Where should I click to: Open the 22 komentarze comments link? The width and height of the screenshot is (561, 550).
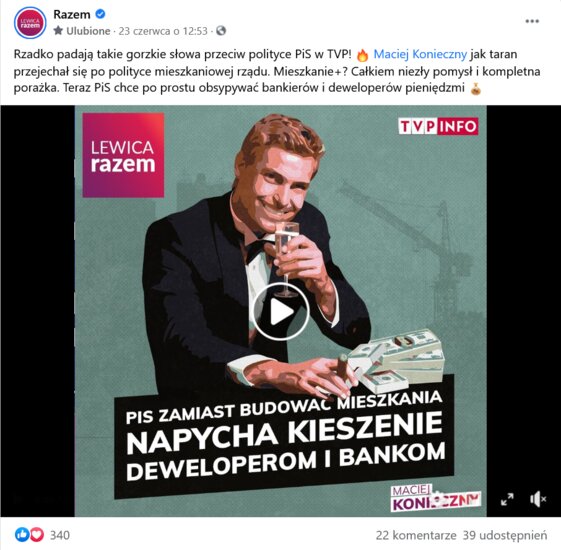point(416,535)
